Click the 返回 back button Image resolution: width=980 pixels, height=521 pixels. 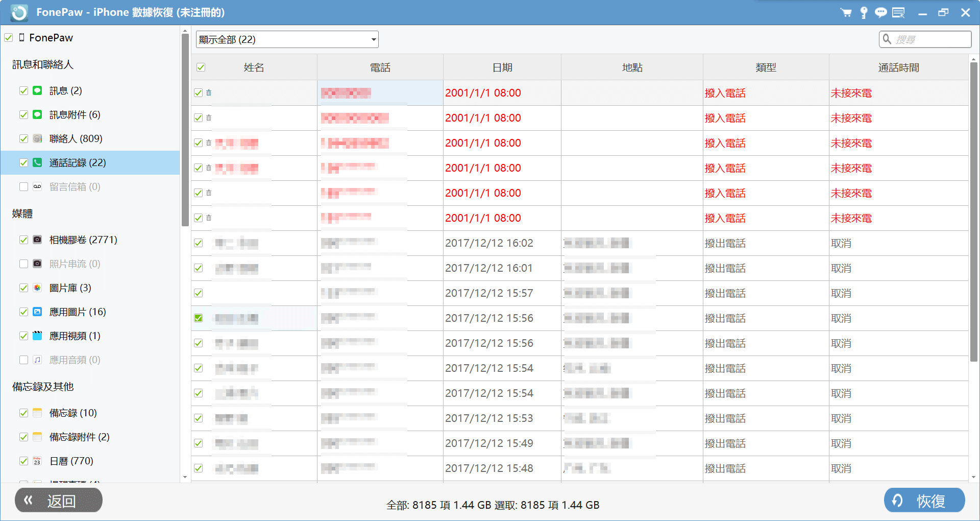[x=58, y=500]
